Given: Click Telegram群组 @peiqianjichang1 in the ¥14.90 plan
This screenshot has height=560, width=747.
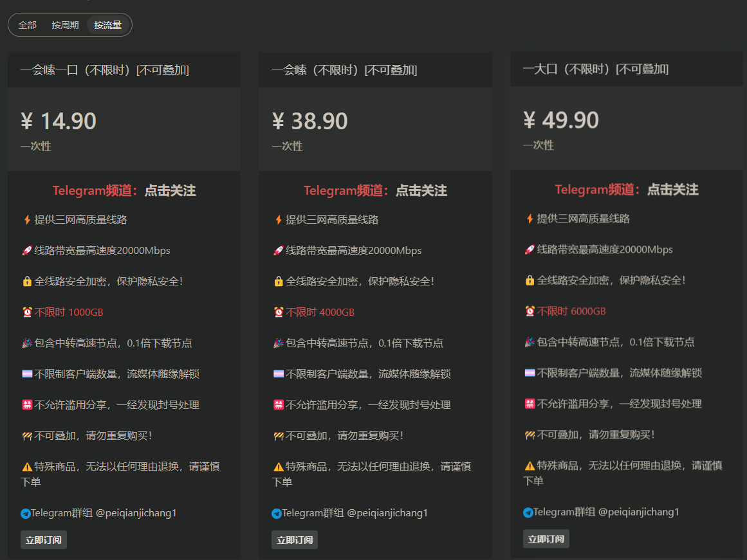Looking at the screenshot, I should 104,513.
